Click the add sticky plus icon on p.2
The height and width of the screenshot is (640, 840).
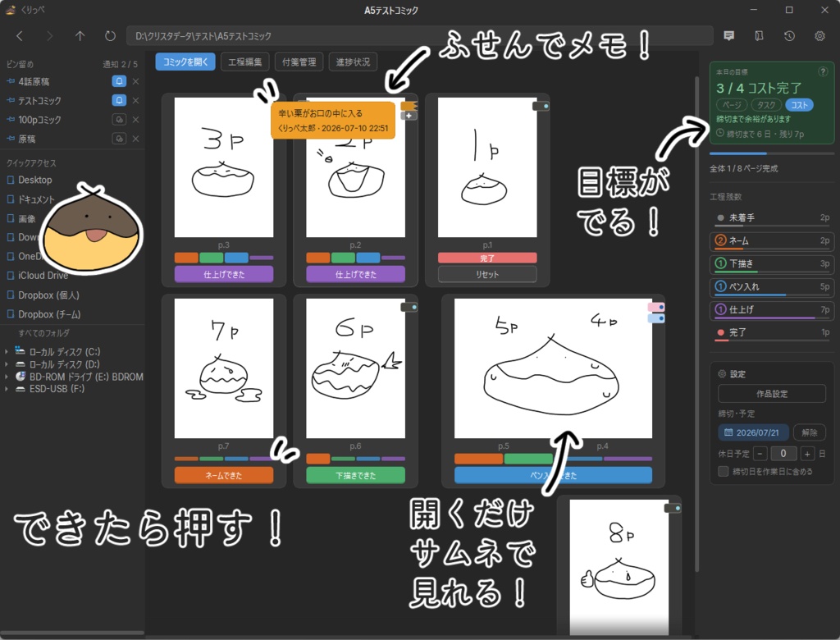409,116
